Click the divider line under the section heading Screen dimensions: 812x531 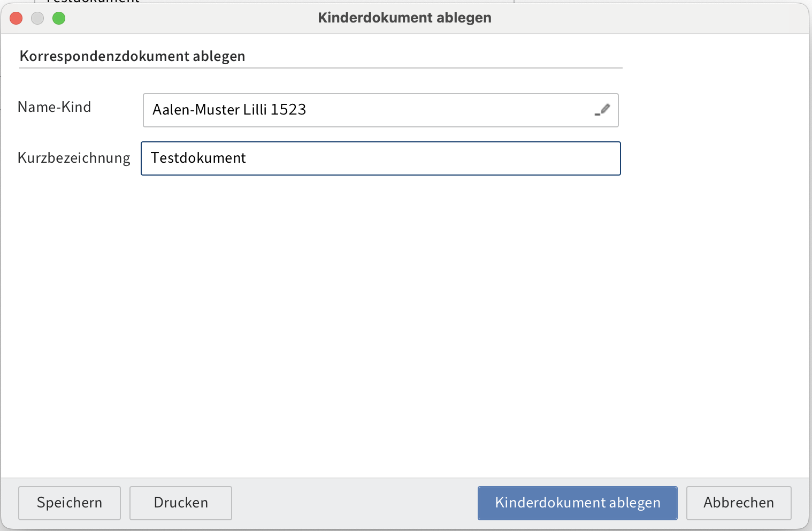click(x=321, y=68)
